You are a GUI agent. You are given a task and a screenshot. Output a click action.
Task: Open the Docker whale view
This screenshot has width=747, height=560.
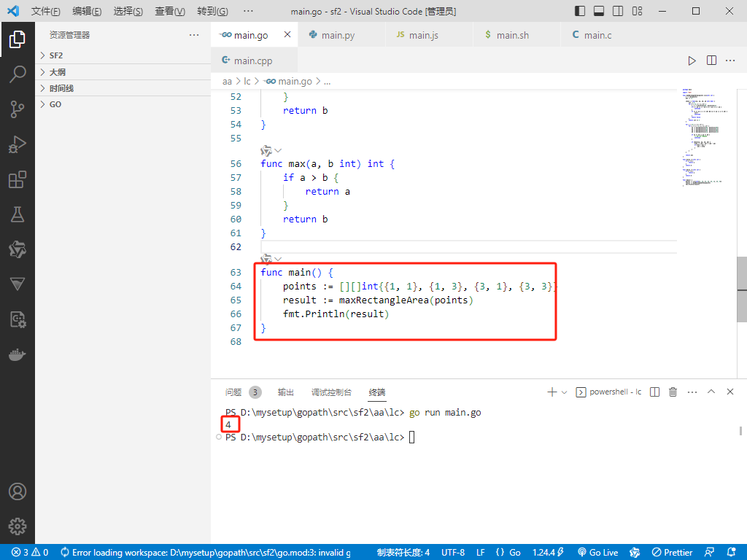click(18, 355)
